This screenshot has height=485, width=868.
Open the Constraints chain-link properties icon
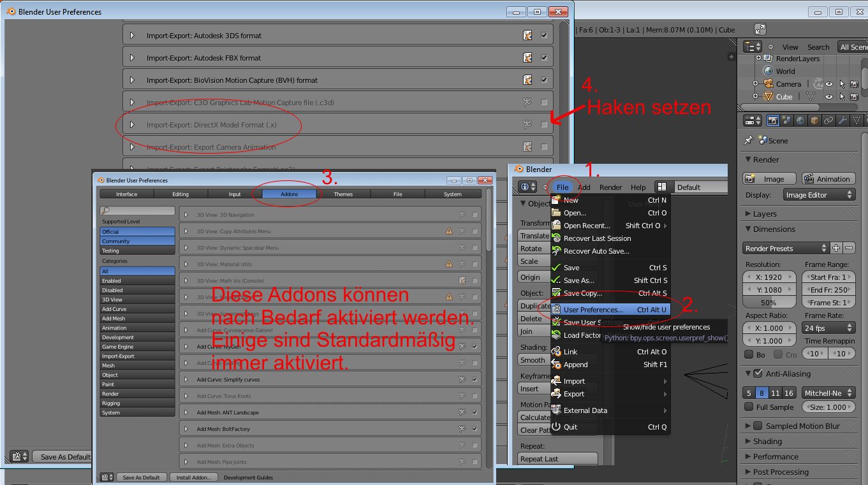[828, 120]
